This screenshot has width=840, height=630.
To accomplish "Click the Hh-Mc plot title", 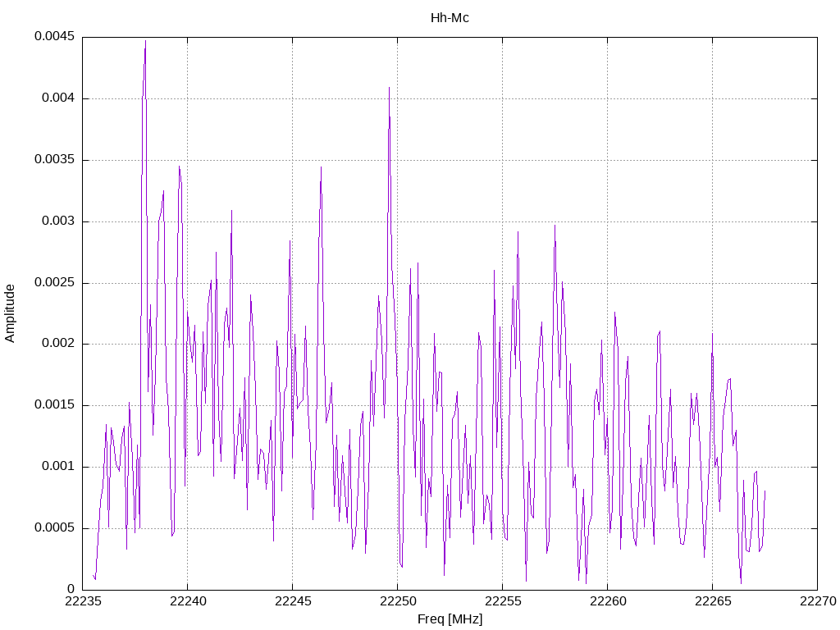I will 450,18.
